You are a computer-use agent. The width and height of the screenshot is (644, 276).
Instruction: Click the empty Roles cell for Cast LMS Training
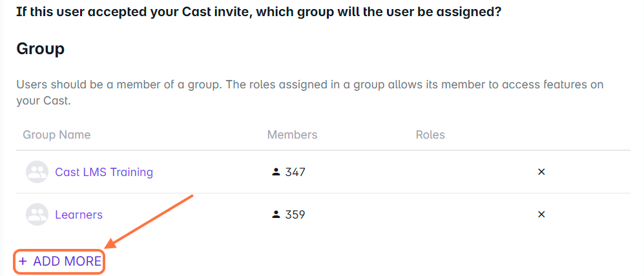pos(452,172)
